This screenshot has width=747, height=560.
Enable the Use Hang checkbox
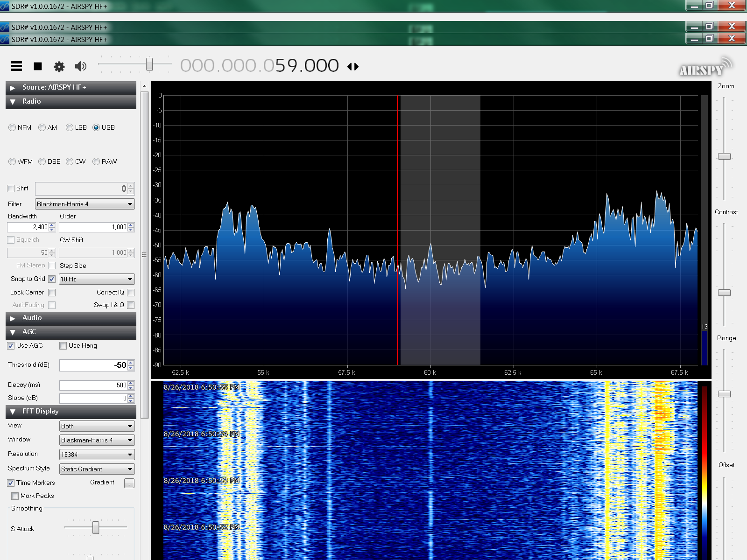[x=63, y=346]
